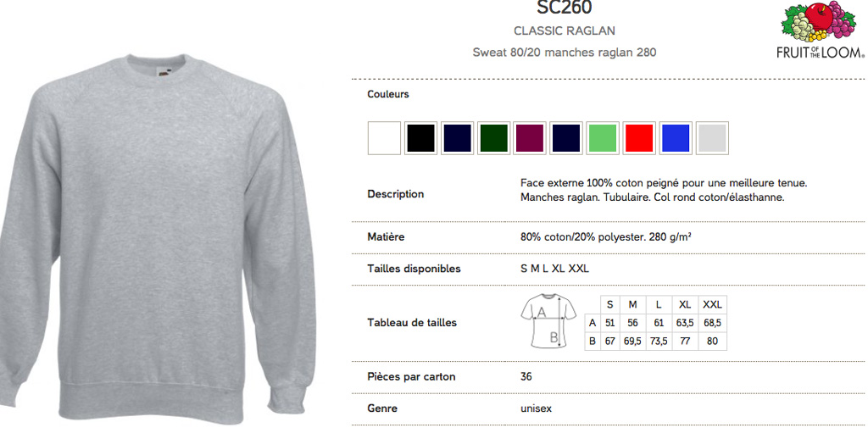Pick the red color swatch
The width and height of the screenshot is (868, 439).
click(639, 138)
